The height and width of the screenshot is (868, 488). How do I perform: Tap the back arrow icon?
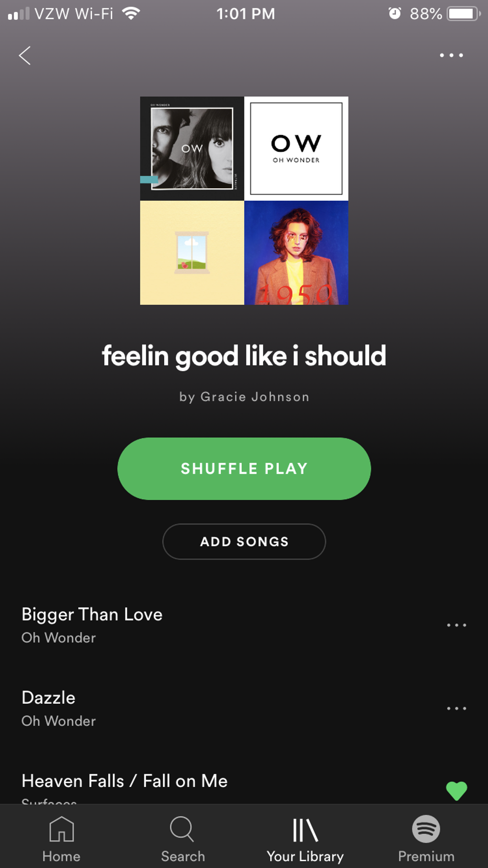pyautogui.click(x=25, y=55)
